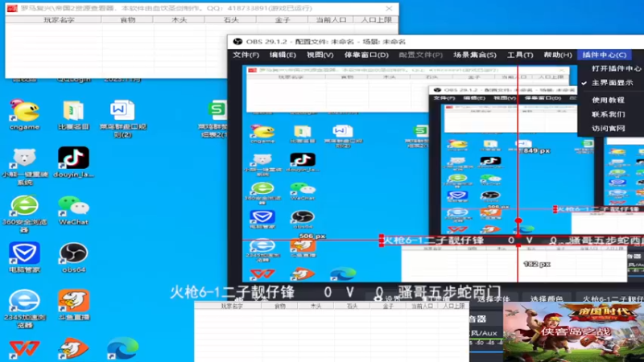Choose 打开插件中心 from the dropdown menu

click(616, 68)
